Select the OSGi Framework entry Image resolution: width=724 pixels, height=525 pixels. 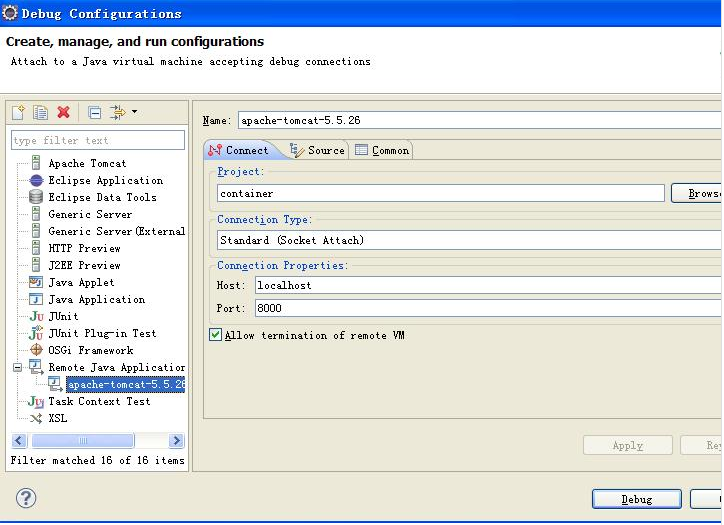[x=90, y=351]
